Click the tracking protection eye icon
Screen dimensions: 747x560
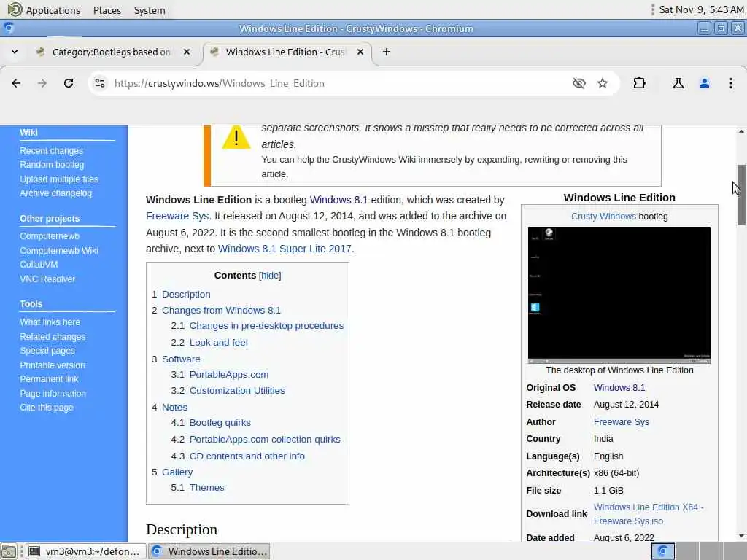click(x=578, y=83)
